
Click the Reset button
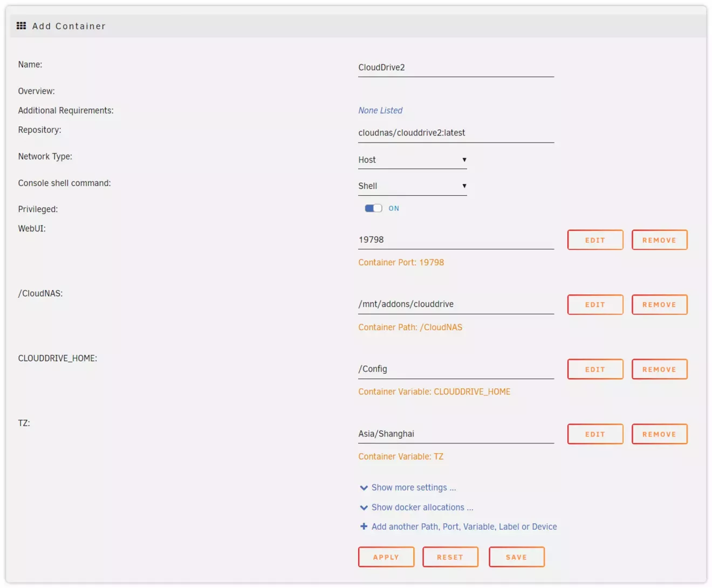[450, 557]
